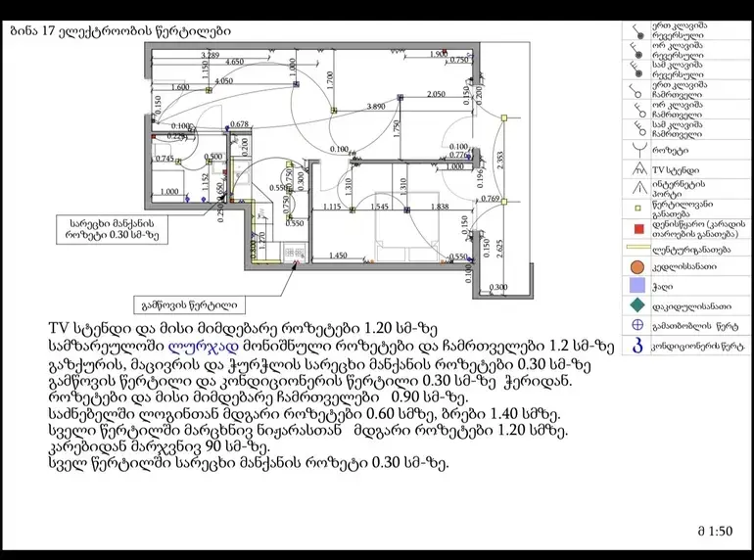The width and height of the screenshot is (754, 560).
Task: Click the გამწოვის წერტილი callout box
Action: point(189,304)
